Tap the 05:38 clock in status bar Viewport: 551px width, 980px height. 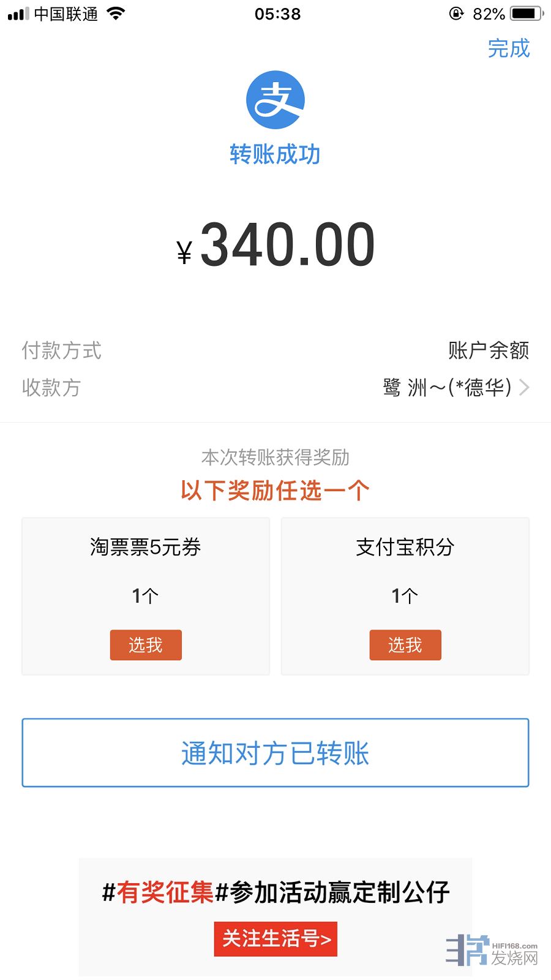[277, 13]
